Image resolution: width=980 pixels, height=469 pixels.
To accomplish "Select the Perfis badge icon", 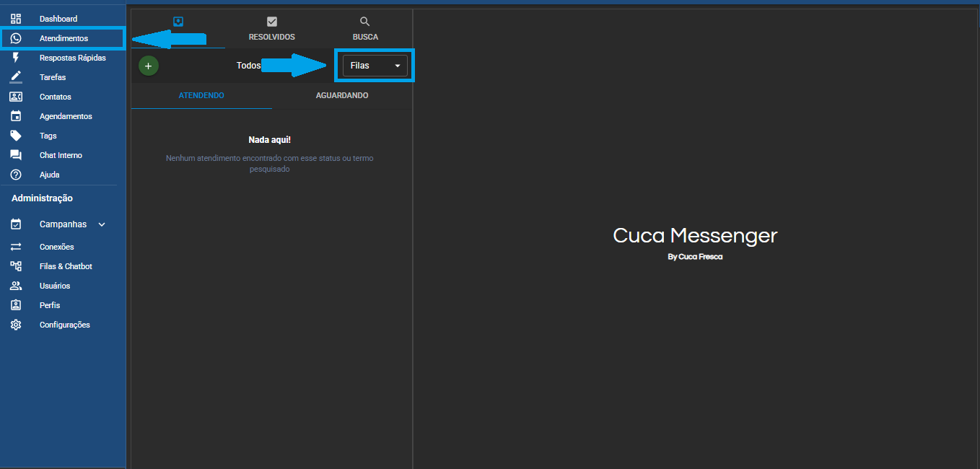I will [x=16, y=305].
